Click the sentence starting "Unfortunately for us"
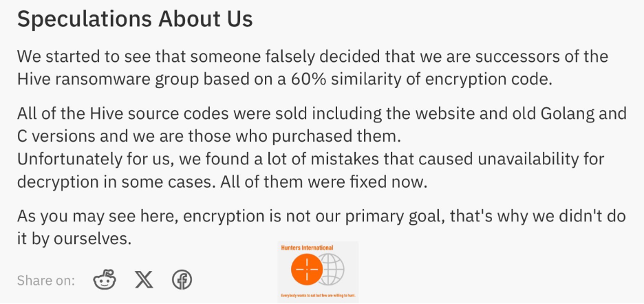Image resolution: width=644 pixels, height=304 pixels. coord(310,160)
